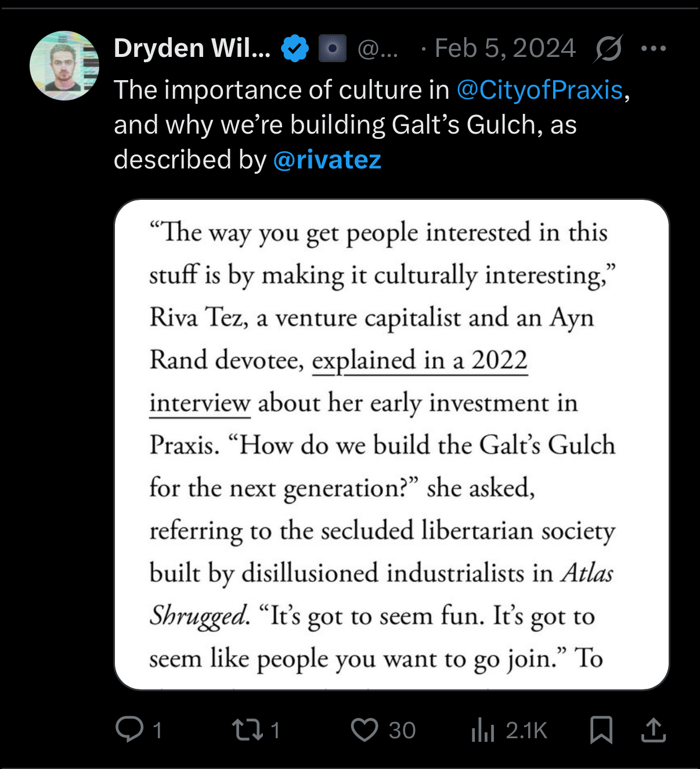Click the repost arrows icon
The height and width of the screenshot is (769, 700).
click(248, 730)
